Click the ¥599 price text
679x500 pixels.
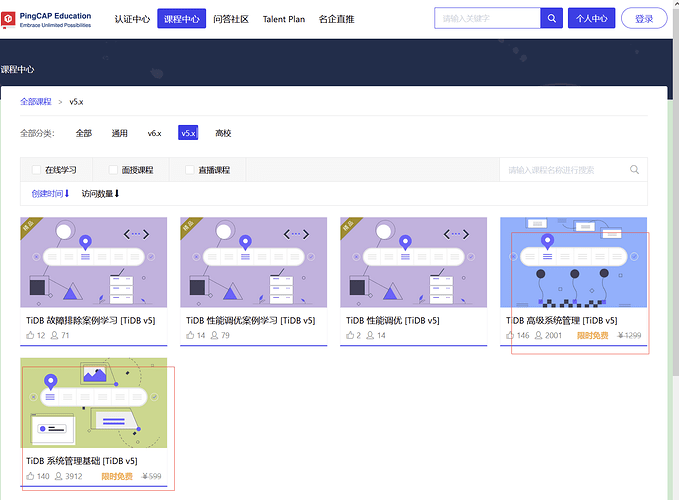click(x=151, y=476)
